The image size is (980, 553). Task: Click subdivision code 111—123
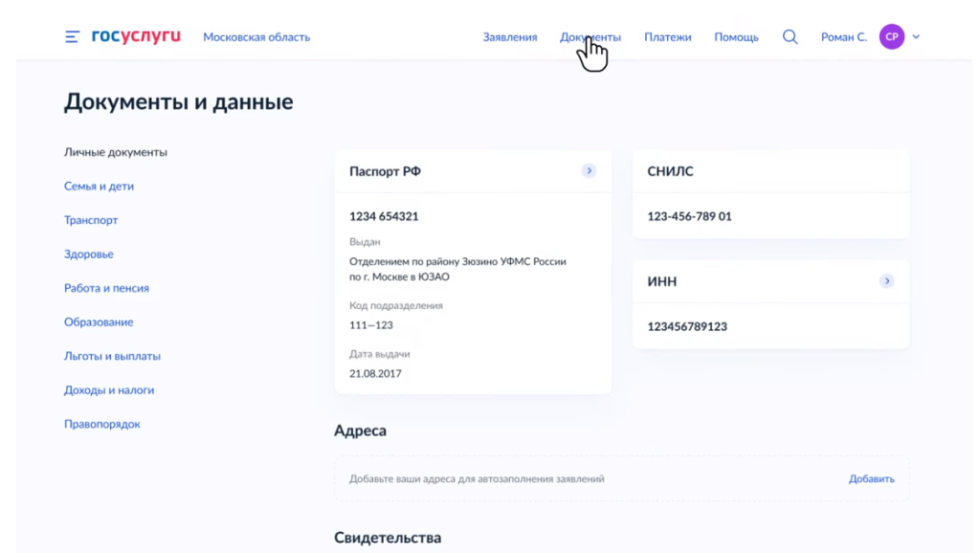371,325
